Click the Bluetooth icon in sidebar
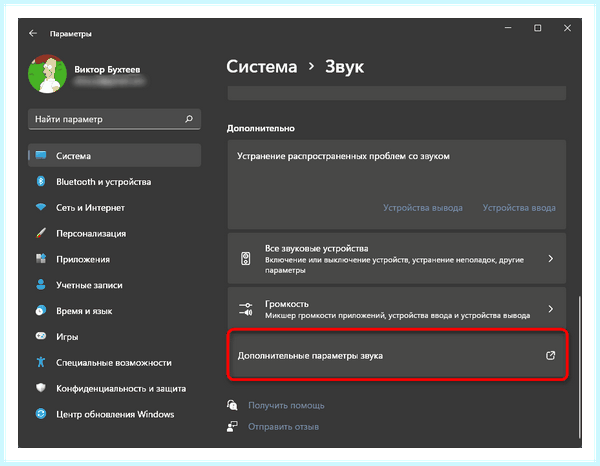600x466 pixels. [41, 181]
